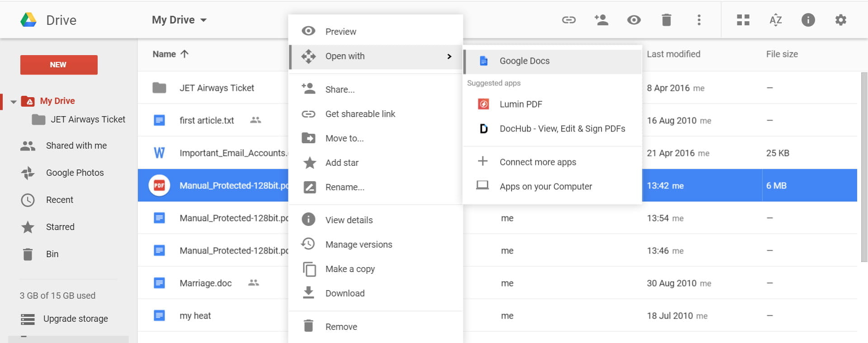Click the folder icon of JET Airways Ticket row
Screen dimensions: 868x343
(x=159, y=88)
